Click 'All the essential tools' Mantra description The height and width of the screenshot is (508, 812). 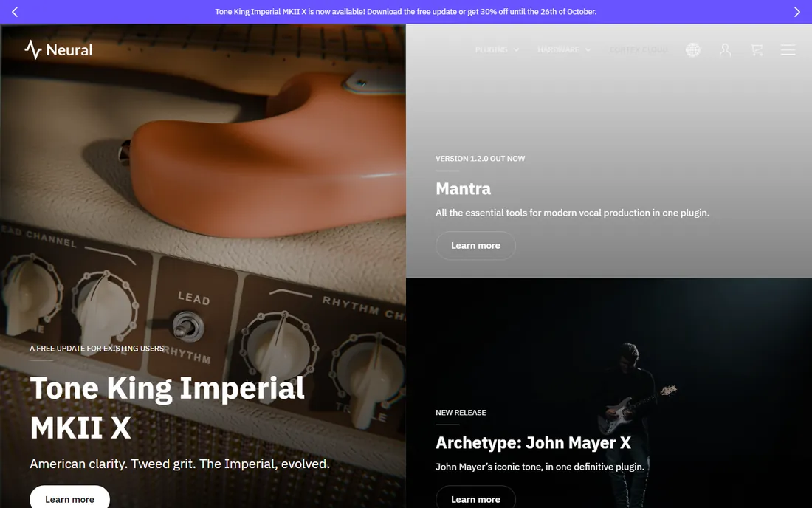(572, 213)
